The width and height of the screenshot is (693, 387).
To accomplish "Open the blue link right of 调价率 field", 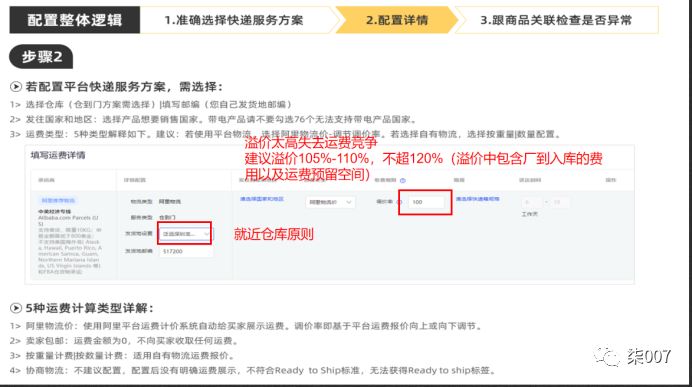I will click(477, 199).
